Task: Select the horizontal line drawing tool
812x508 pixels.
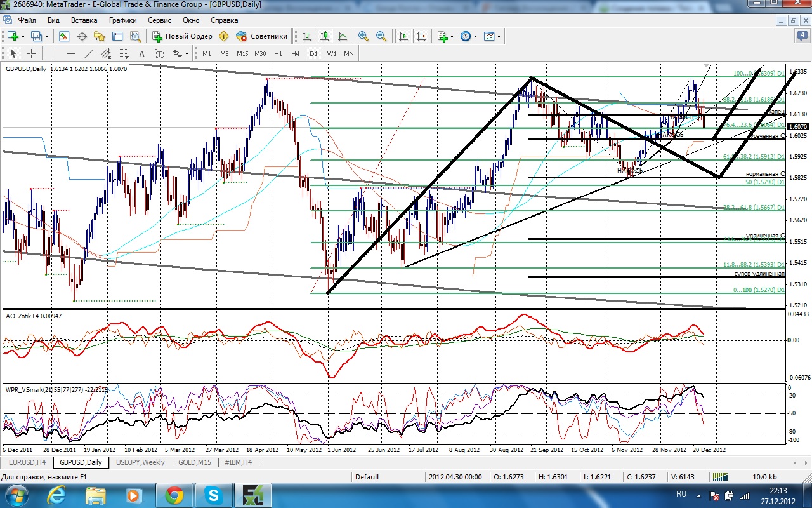Action: pos(71,53)
